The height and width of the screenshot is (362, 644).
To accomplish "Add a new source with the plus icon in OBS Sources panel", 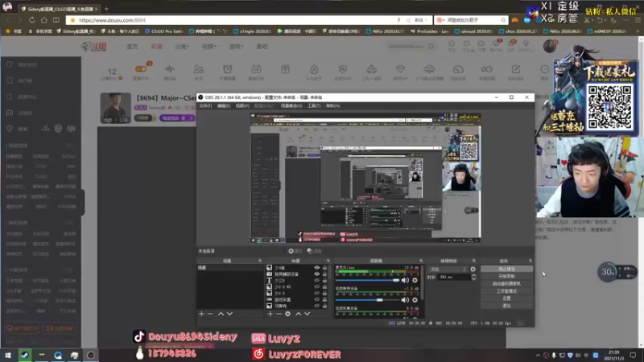I will pyautogui.click(x=270, y=314).
